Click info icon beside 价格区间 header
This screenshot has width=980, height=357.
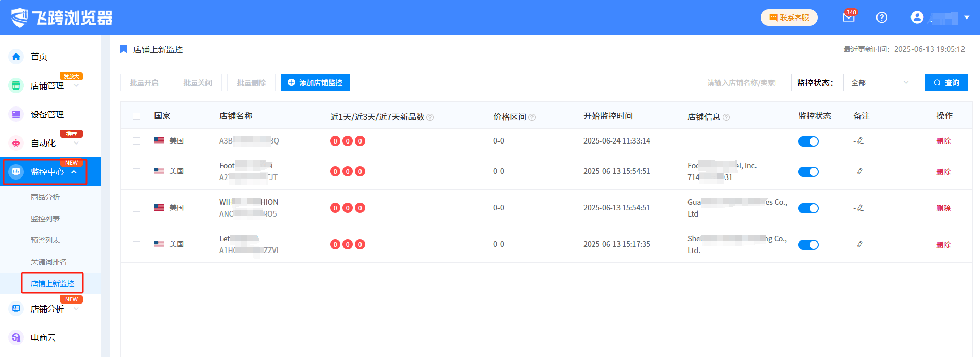tap(532, 117)
